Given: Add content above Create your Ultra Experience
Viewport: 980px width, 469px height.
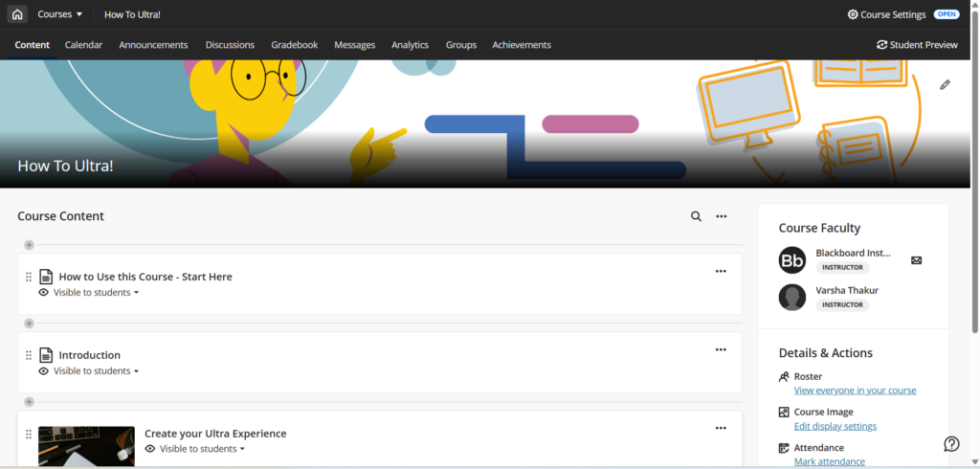Looking at the screenshot, I should point(29,401).
